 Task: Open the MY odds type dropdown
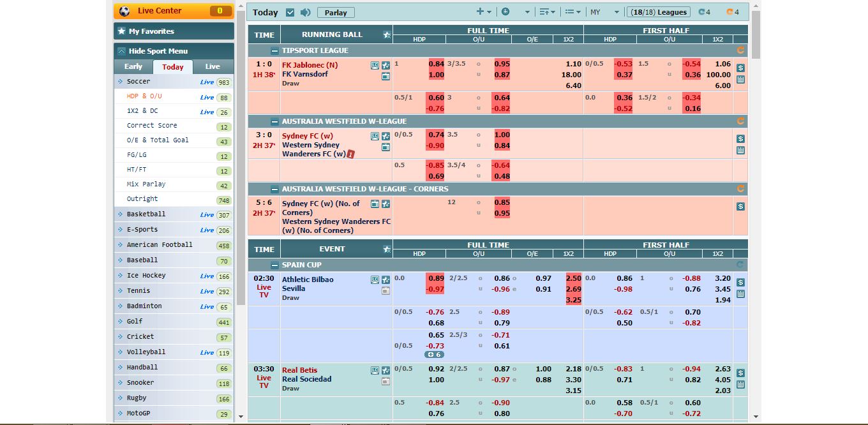pos(604,12)
